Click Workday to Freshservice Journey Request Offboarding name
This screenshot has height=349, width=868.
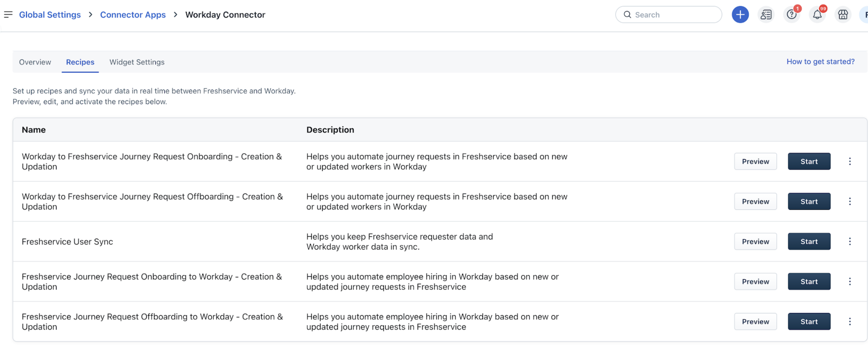click(152, 201)
